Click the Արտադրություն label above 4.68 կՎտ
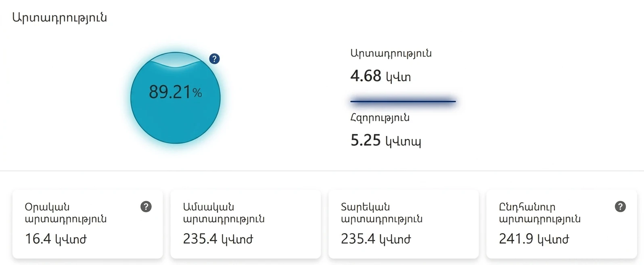Viewport: 644px width, 265px height. (x=391, y=53)
